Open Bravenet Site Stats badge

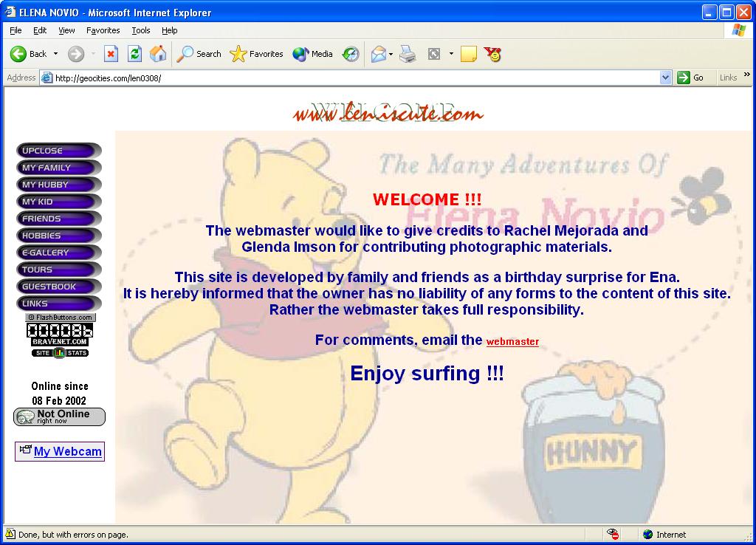60,352
